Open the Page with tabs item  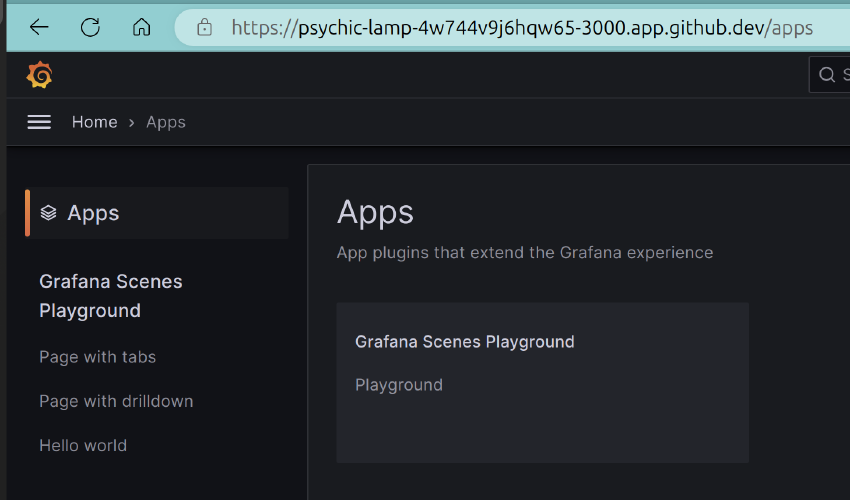click(x=97, y=357)
